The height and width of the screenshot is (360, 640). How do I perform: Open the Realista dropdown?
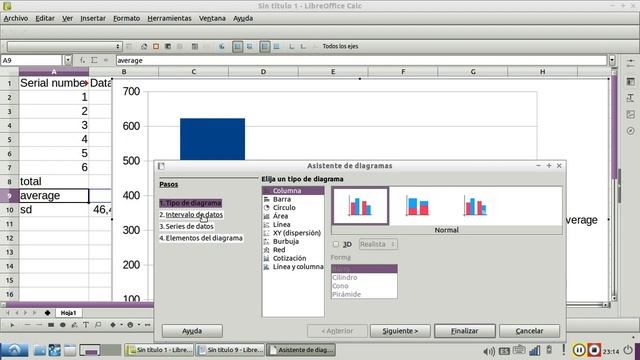378,244
